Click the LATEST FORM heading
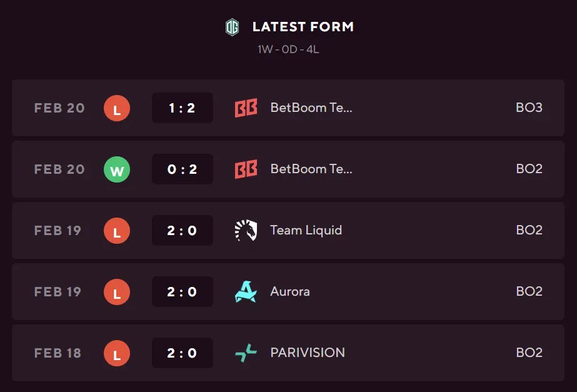The image size is (577, 392). pos(303,27)
